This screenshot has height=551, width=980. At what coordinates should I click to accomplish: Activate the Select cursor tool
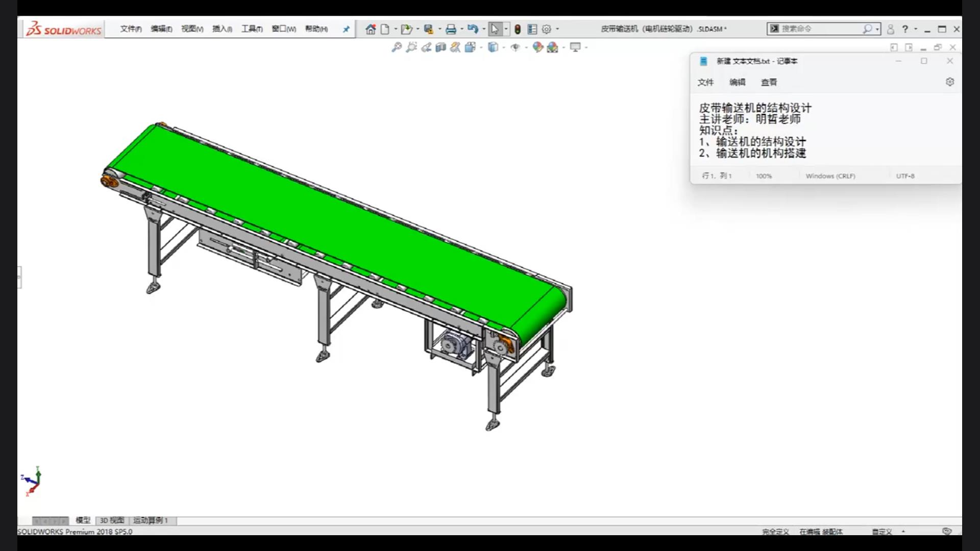click(495, 29)
